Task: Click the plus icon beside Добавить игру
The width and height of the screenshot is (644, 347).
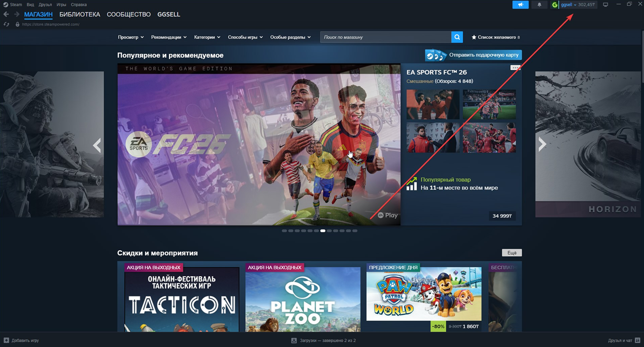Action: (6, 340)
